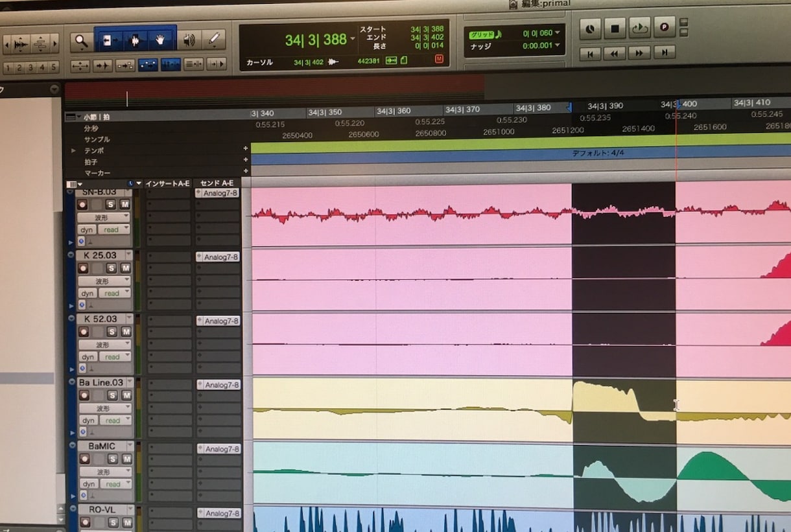The width and height of the screenshot is (791, 532).
Task: Solo the BaMIC track
Action: coord(112,459)
